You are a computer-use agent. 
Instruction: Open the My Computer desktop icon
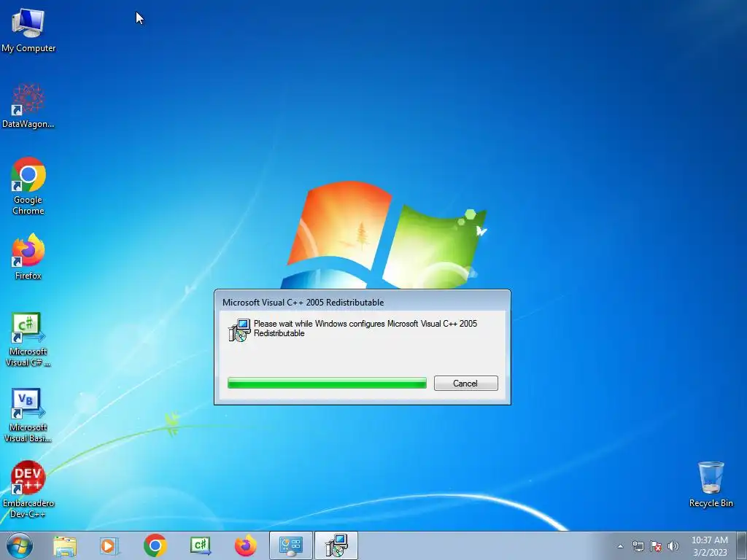click(28, 31)
